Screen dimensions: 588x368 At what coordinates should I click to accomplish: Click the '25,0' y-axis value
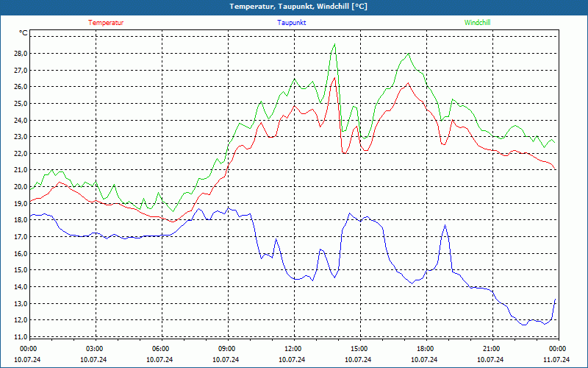[x=21, y=103]
